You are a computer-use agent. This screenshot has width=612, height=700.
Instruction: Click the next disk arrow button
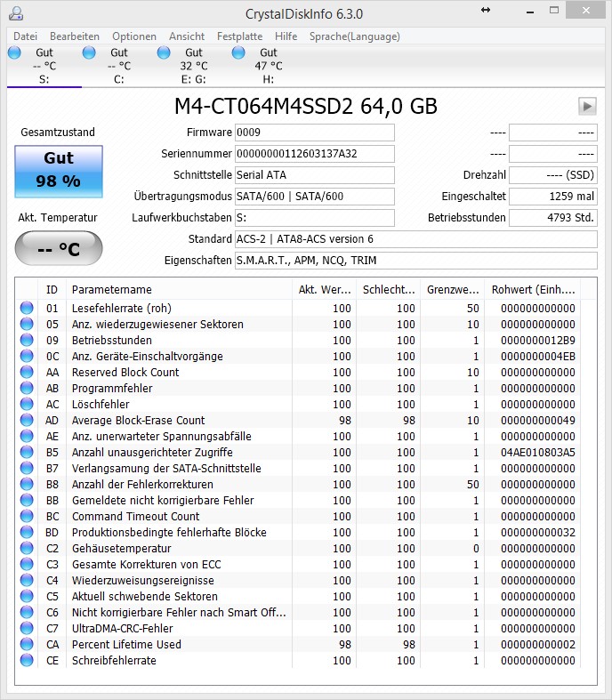(x=587, y=106)
